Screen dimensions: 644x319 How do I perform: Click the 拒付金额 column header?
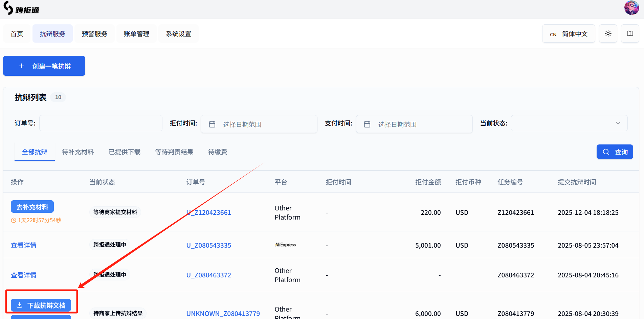[x=428, y=182]
